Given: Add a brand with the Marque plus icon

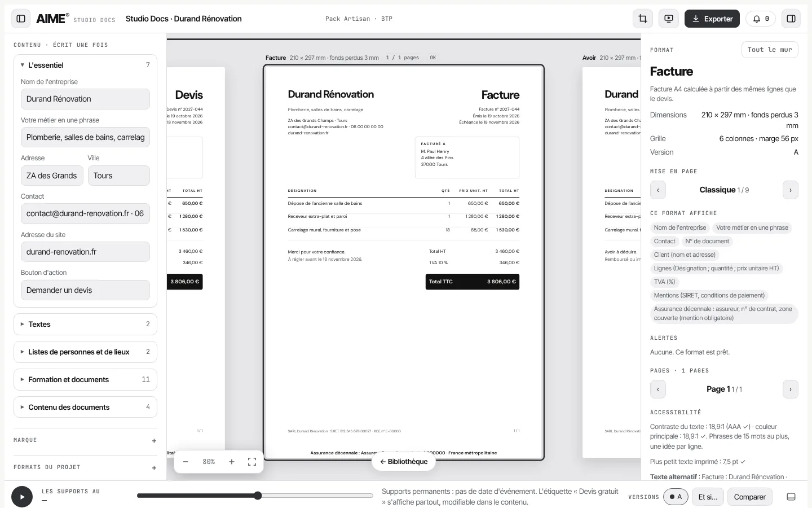Looking at the screenshot, I should (x=154, y=441).
